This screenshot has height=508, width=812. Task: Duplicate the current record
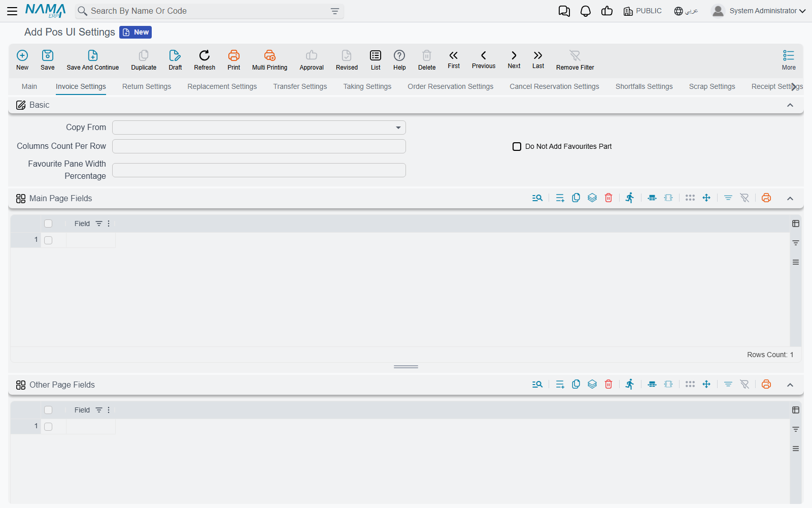[x=144, y=60]
